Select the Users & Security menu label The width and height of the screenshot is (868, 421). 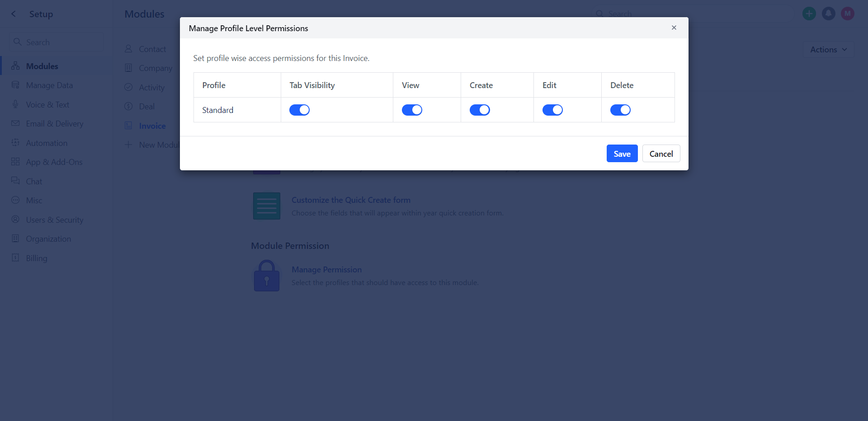coord(55,220)
